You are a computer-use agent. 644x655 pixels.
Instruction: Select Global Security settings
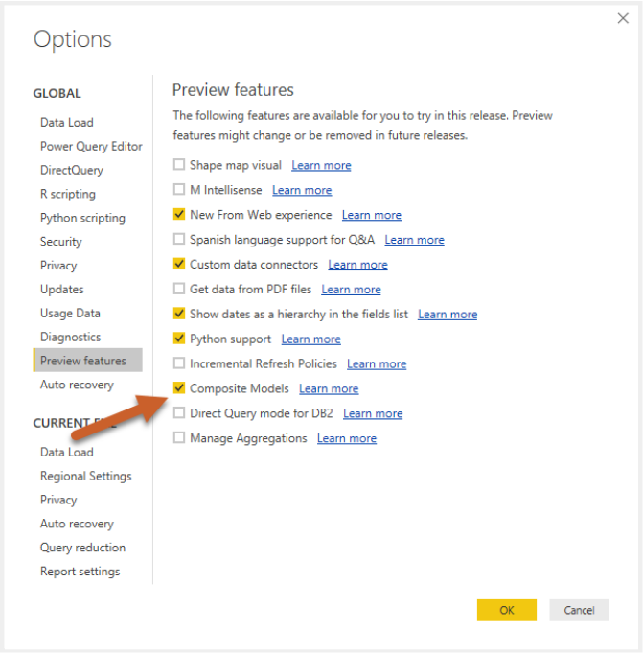pos(61,242)
